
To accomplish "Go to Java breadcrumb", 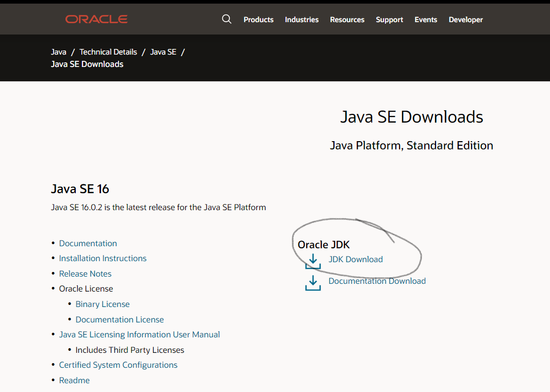I will (x=59, y=52).
